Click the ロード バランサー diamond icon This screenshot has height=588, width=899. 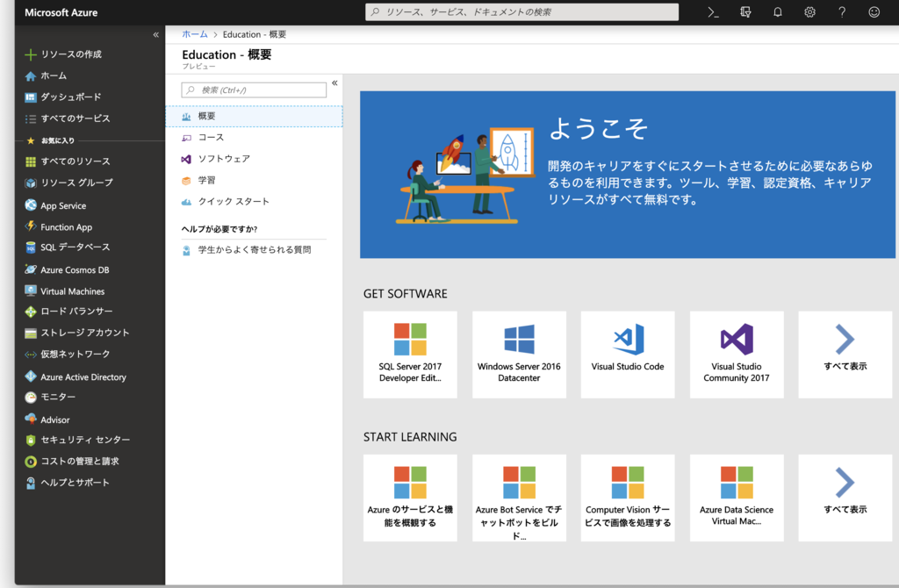(31, 312)
